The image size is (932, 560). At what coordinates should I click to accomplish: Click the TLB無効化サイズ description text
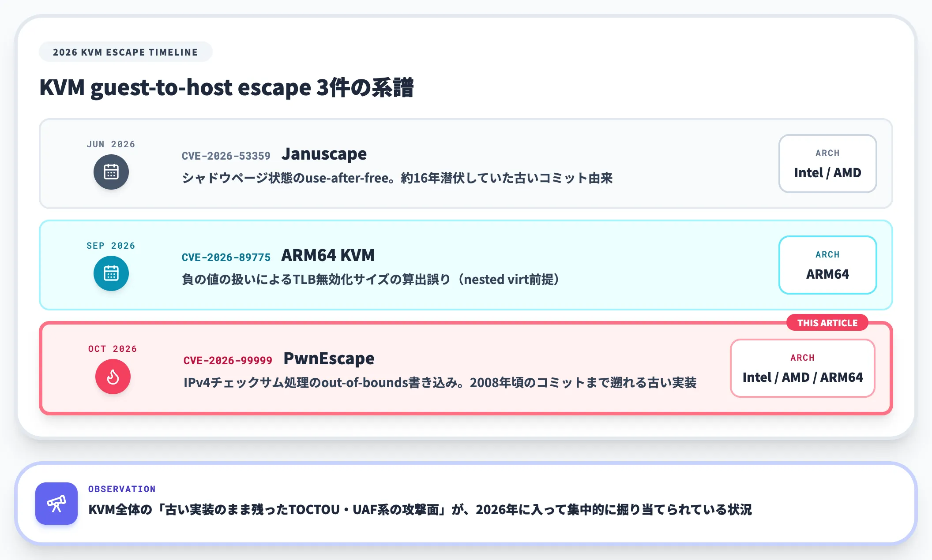pyautogui.click(x=372, y=280)
